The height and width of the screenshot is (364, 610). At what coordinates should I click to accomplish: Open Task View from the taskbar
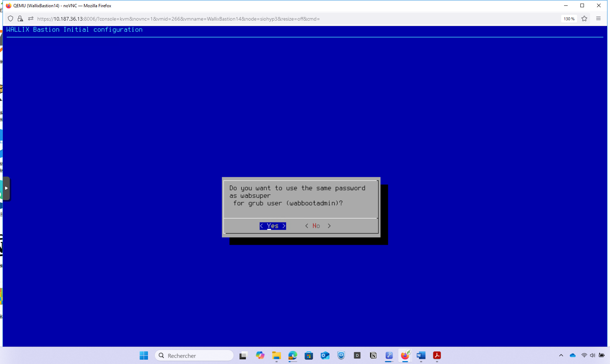243,356
